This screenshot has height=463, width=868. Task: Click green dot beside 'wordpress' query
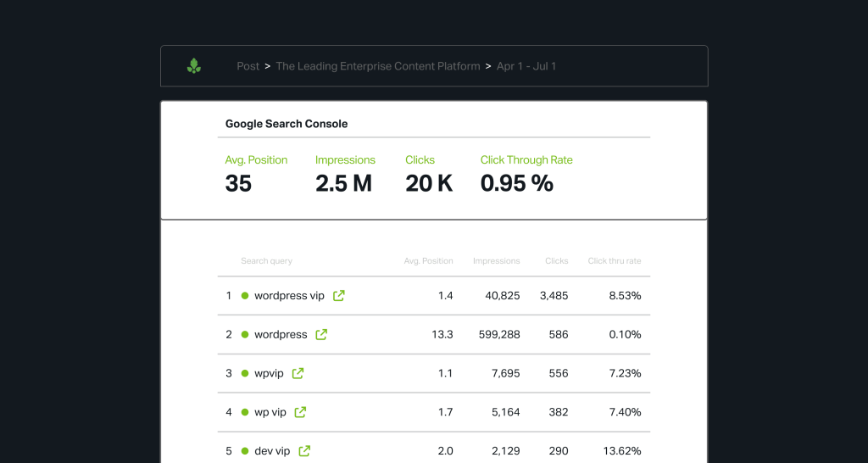[x=245, y=334]
